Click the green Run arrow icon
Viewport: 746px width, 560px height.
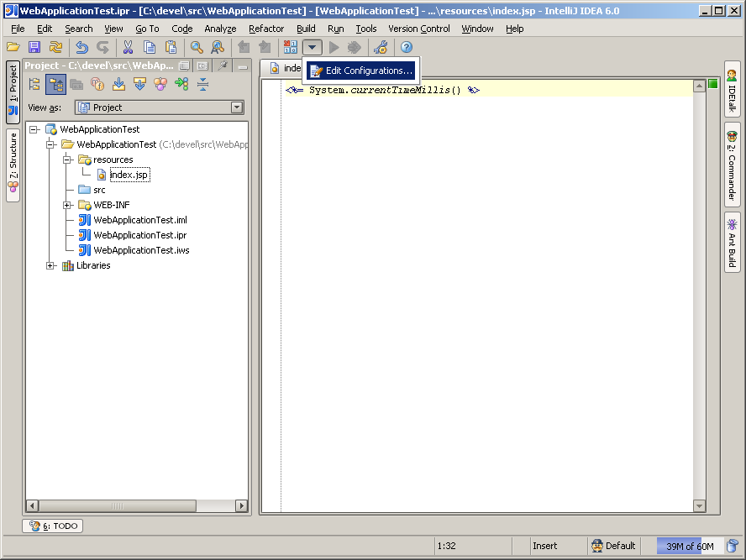(334, 47)
